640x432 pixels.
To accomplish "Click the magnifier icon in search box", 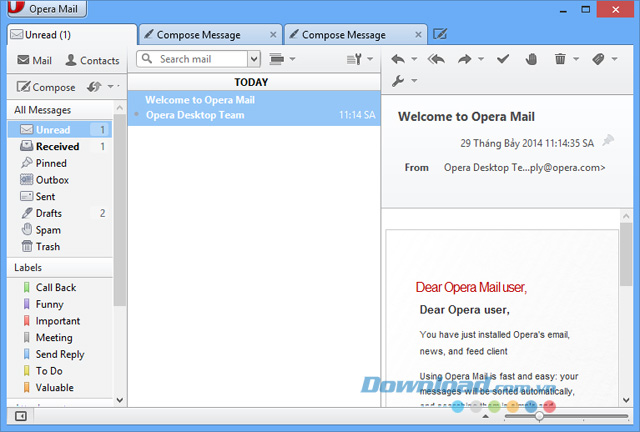I will (x=147, y=58).
